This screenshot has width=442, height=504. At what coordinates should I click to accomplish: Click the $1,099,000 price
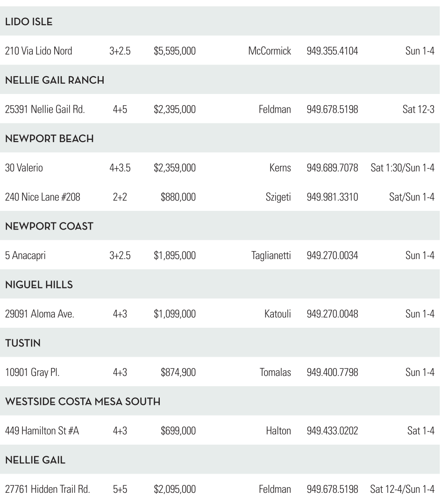pos(175,314)
